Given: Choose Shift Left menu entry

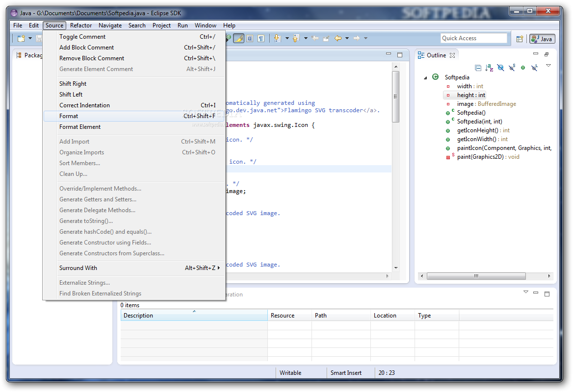Looking at the screenshot, I should [x=134, y=94].
